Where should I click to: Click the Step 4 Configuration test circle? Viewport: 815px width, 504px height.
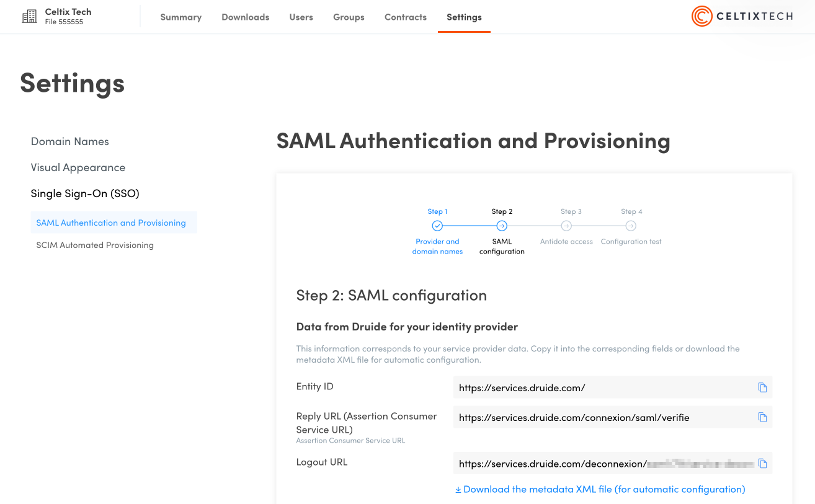631,226
